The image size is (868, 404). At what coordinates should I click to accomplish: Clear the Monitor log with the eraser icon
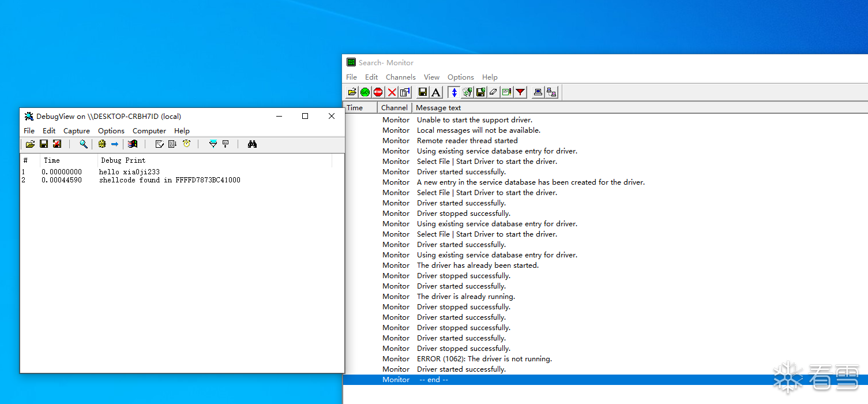click(x=493, y=92)
